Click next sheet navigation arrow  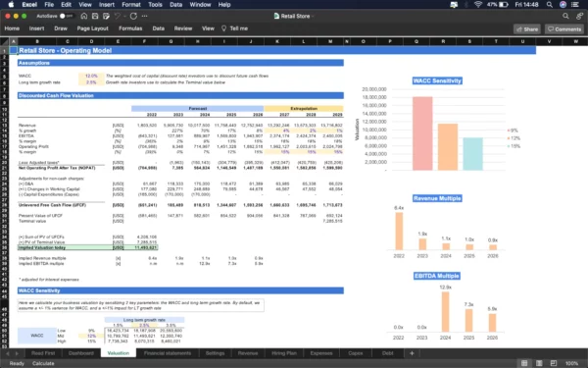pos(17,353)
